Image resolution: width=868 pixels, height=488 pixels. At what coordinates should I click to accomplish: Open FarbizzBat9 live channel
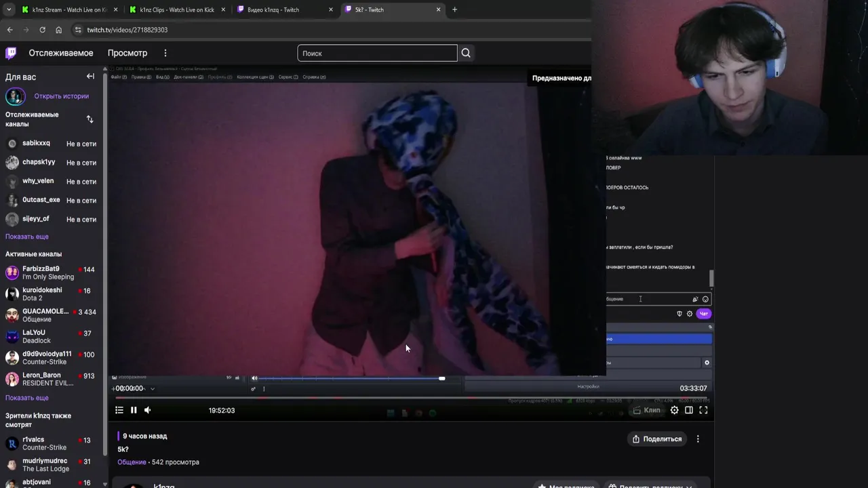(x=51, y=272)
